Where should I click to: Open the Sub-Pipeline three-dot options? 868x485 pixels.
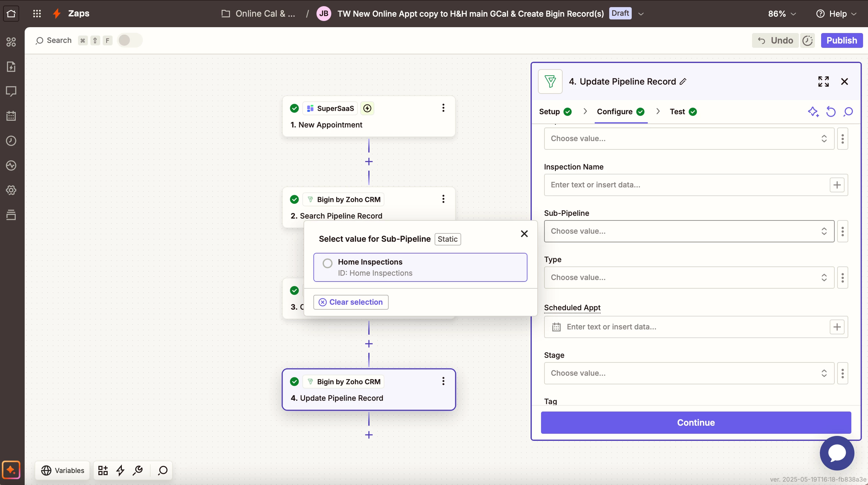(842, 231)
